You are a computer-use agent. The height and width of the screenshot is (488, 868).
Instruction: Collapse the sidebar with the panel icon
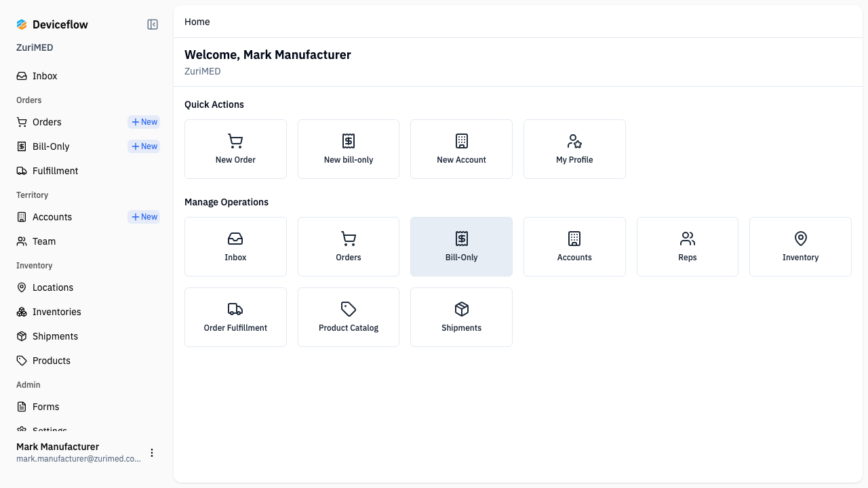tap(152, 24)
